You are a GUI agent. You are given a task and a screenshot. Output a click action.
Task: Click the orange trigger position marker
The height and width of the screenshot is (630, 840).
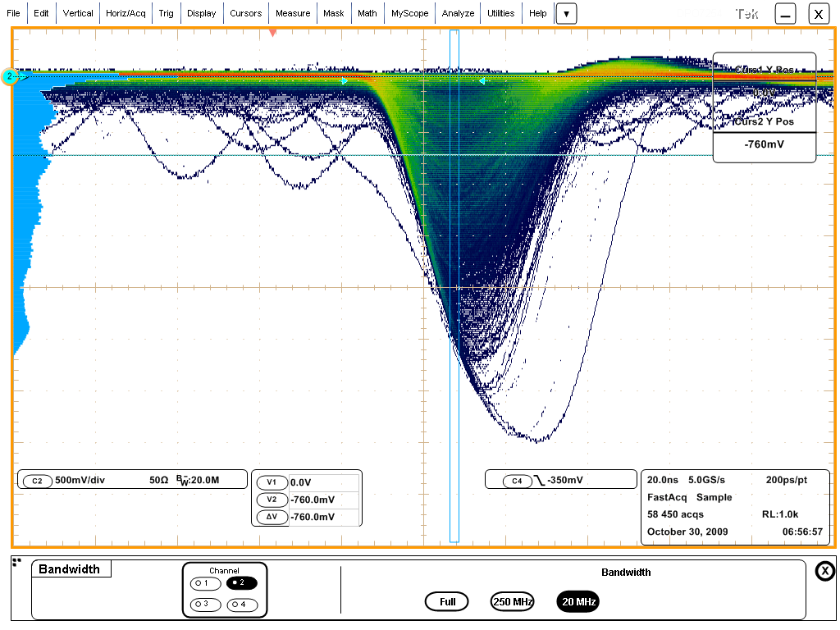point(273,33)
